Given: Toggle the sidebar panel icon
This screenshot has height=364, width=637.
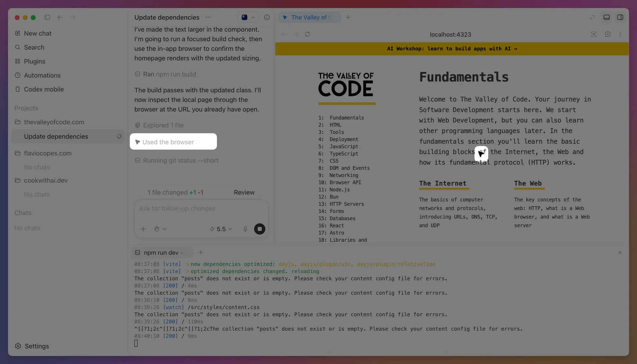Looking at the screenshot, I should click(47, 17).
